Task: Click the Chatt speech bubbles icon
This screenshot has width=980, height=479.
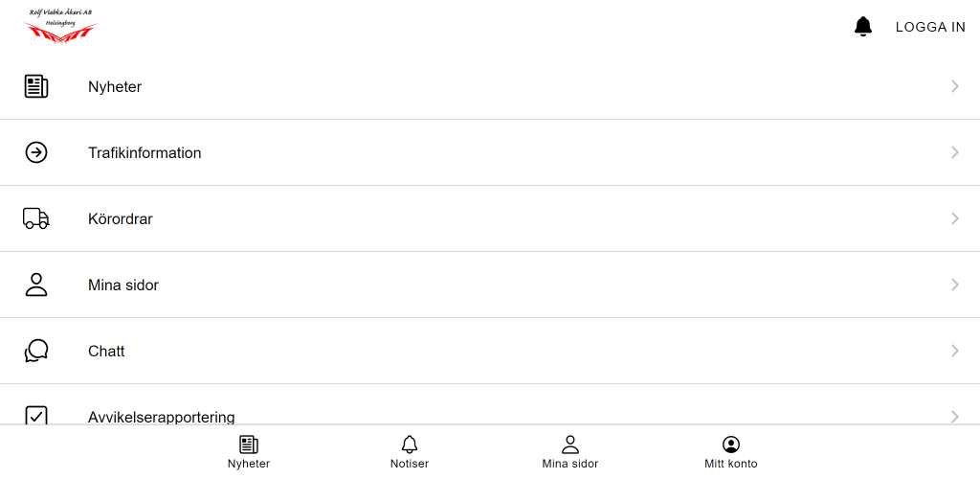Action: pos(36,351)
